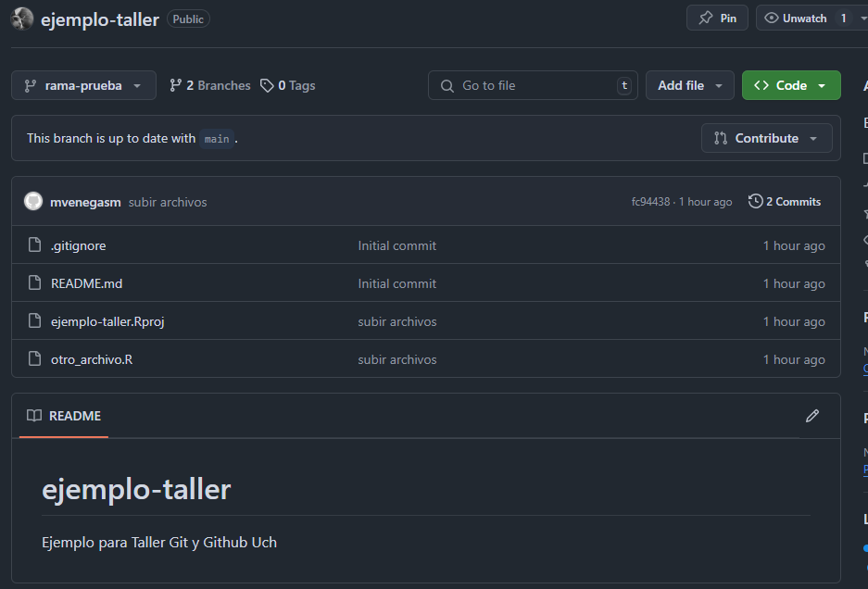This screenshot has width=868, height=589.
Task: Focus the Go to file search field
Action: (533, 85)
